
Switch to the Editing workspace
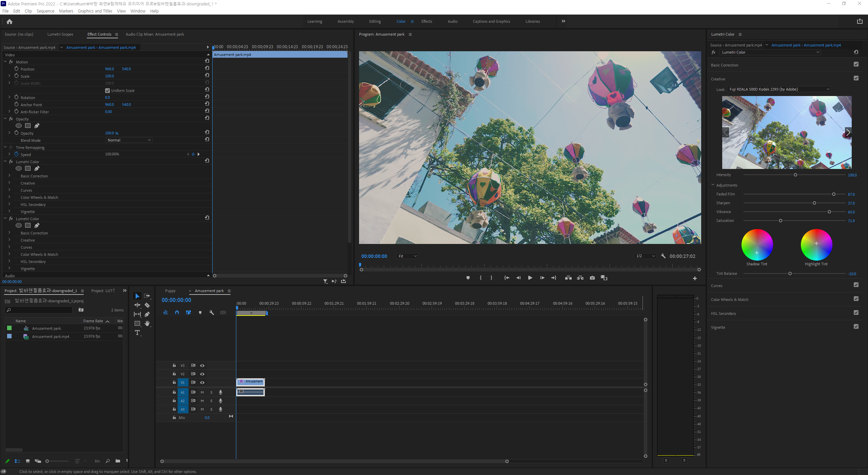point(375,21)
